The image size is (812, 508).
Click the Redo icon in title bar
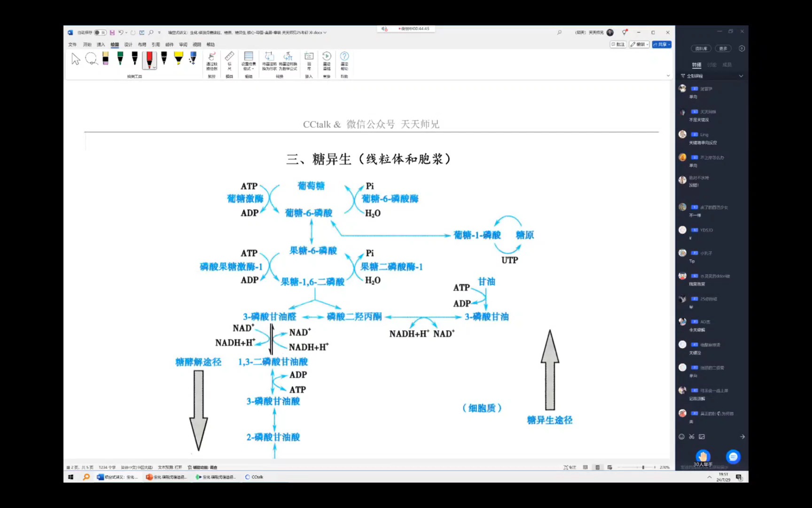click(x=133, y=32)
